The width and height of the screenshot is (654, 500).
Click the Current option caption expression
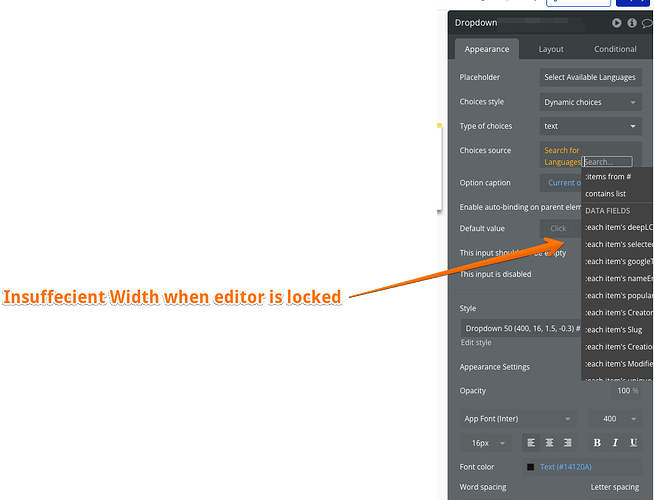click(564, 183)
